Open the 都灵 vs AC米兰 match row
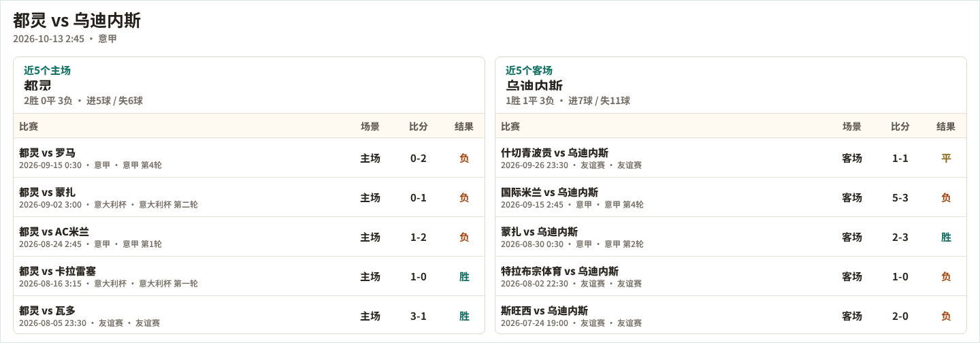Viewport: 980px width, 343px height. (x=249, y=237)
